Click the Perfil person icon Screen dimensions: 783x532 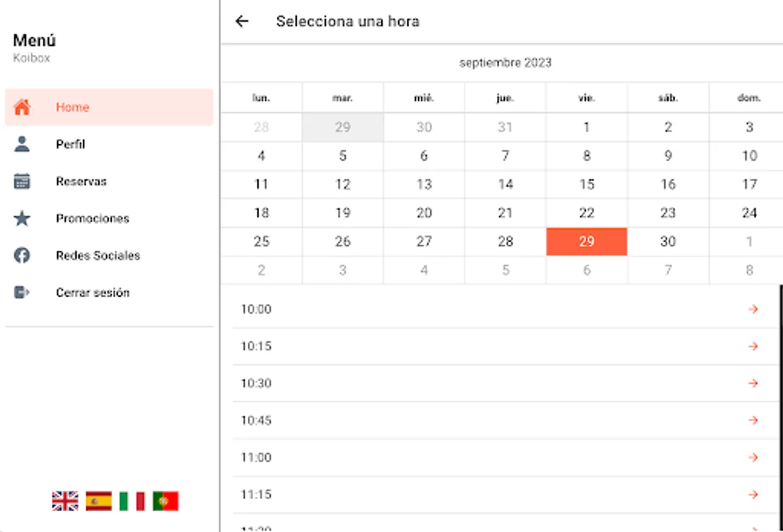pyautogui.click(x=22, y=144)
